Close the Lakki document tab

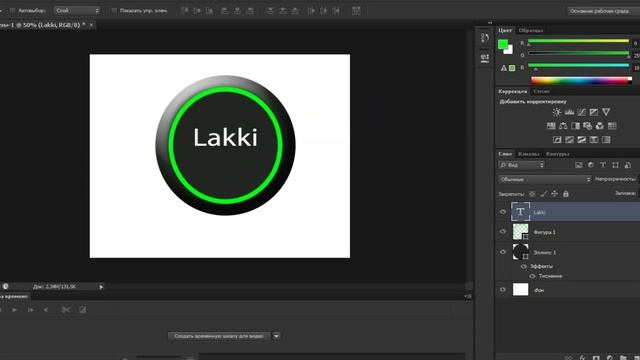[x=91, y=25]
